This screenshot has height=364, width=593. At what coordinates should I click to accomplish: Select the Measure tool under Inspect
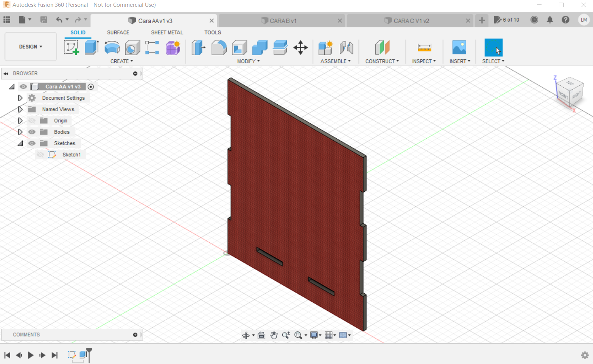point(424,48)
